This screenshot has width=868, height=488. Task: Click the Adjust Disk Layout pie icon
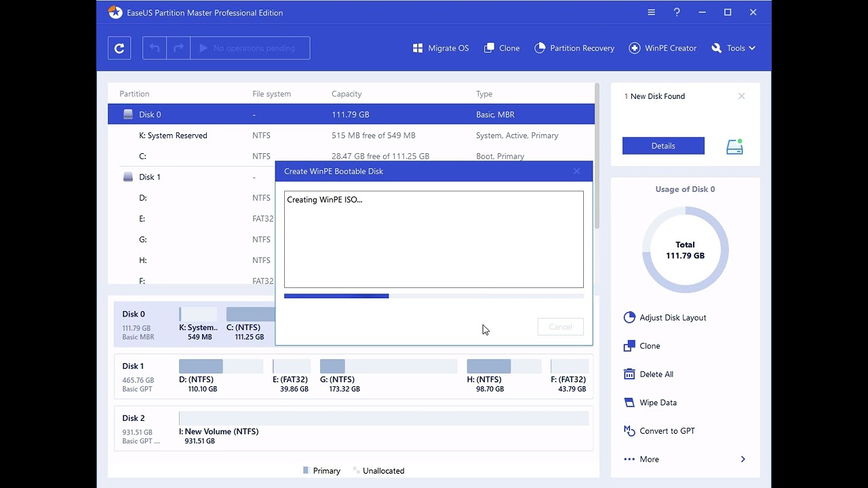629,317
